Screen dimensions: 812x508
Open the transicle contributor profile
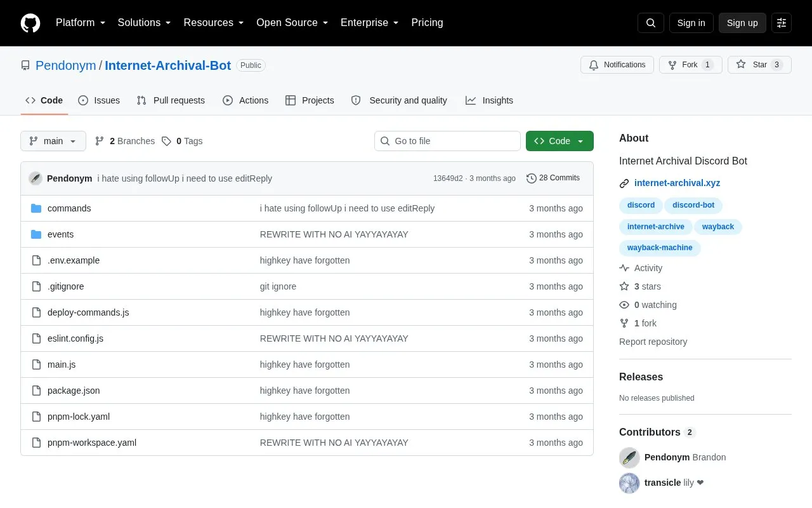[662, 483]
